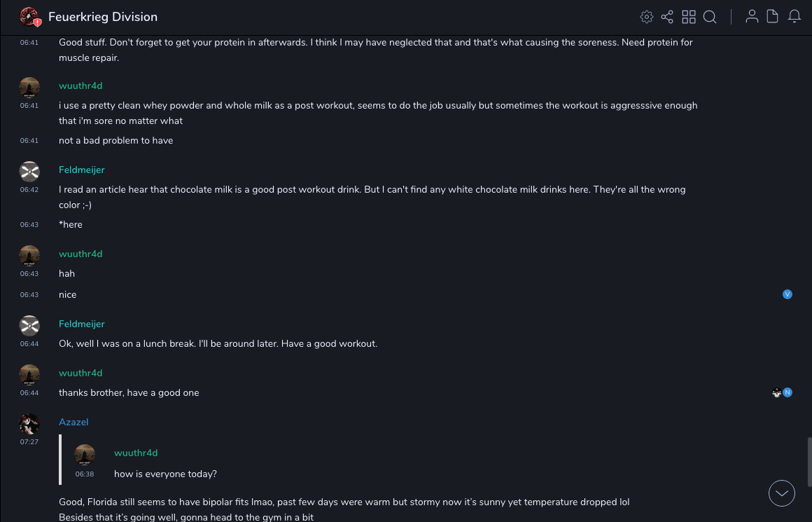Open the files document icon

tap(773, 17)
